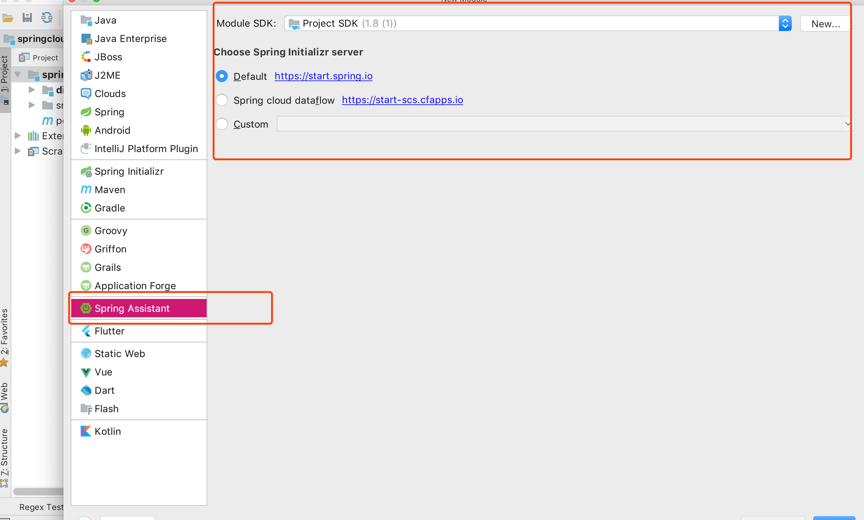Open the 2: Favorites tool window tab
This screenshot has width=864, height=520.
point(4,337)
